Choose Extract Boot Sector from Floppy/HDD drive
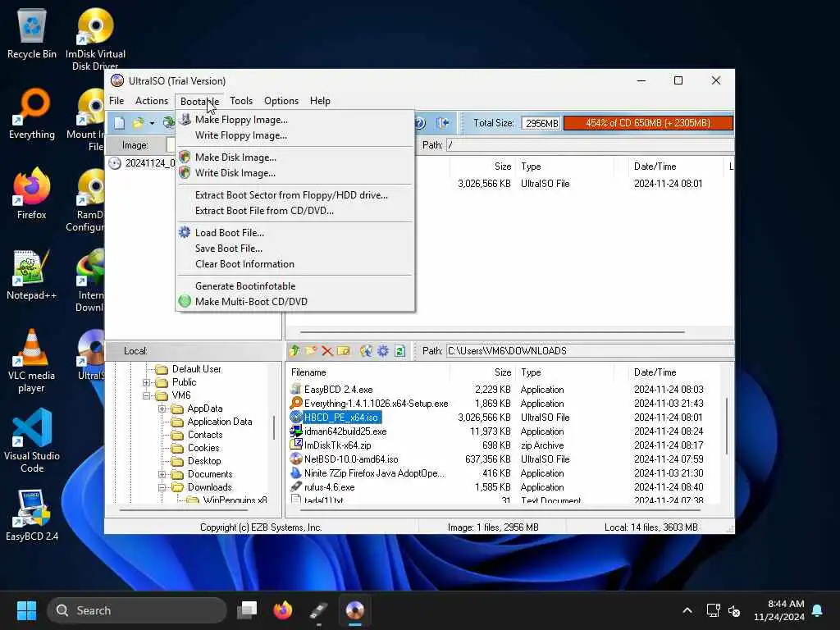Screen dimensions: 840x630 coord(295,195)
